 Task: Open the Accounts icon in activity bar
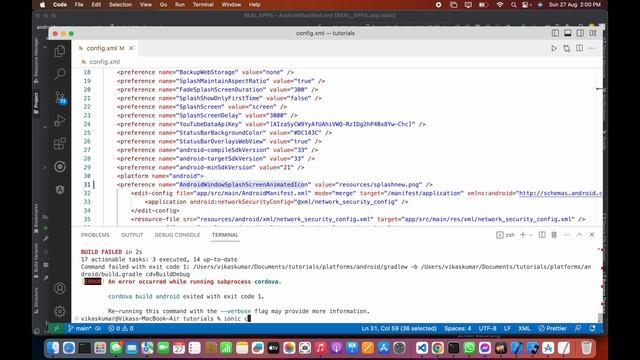(x=60, y=288)
